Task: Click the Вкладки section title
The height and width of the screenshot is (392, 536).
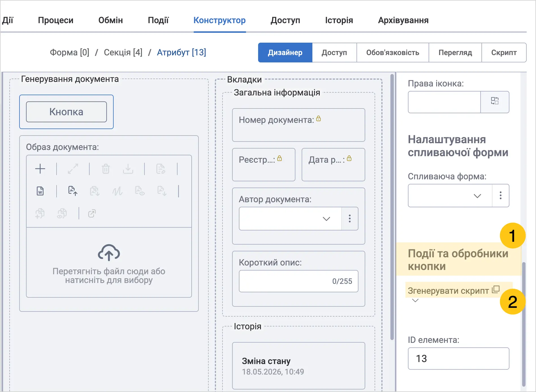Action: (245, 80)
